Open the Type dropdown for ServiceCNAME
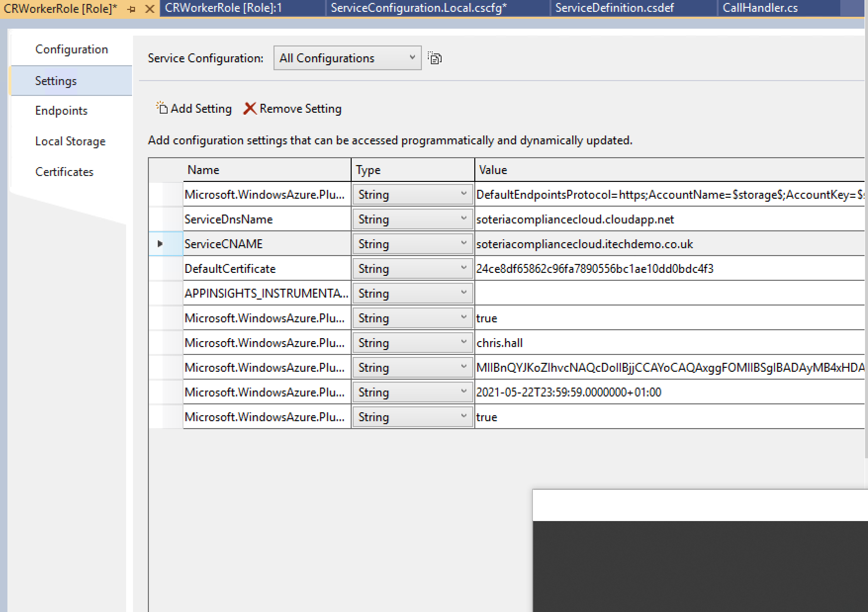This screenshot has height=612, width=868. click(463, 243)
